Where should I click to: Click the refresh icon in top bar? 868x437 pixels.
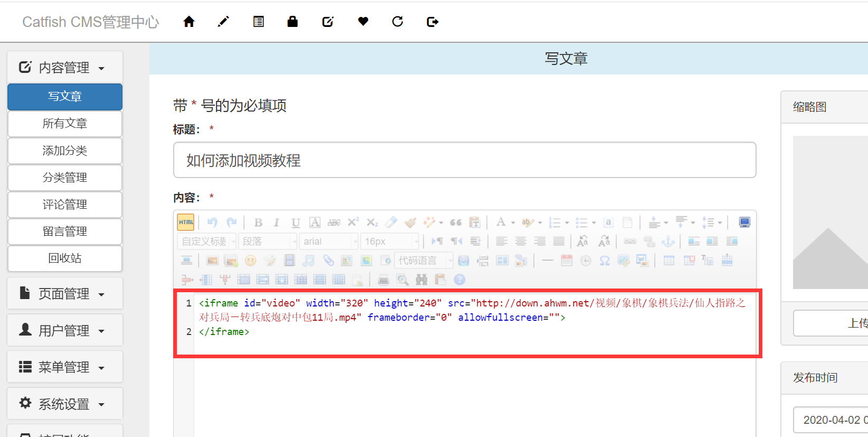pyautogui.click(x=398, y=22)
